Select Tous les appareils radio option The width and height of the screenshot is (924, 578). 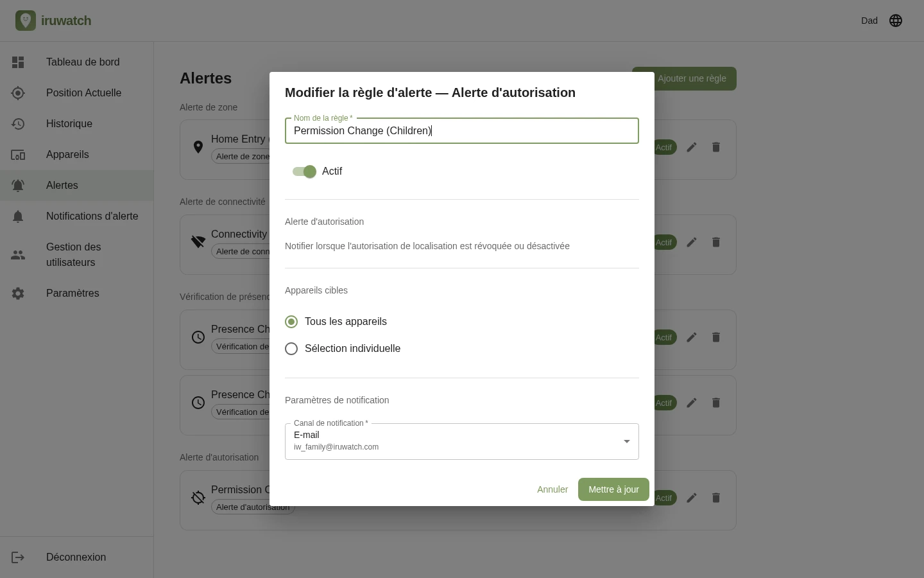tap(291, 322)
